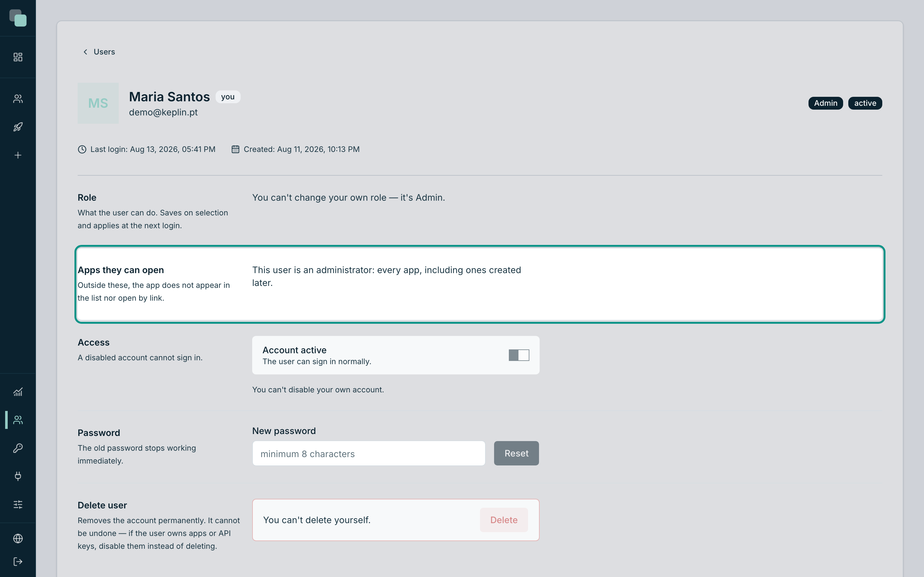
Task: Click the logout icon at sidebar bottom
Action: click(18, 562)
